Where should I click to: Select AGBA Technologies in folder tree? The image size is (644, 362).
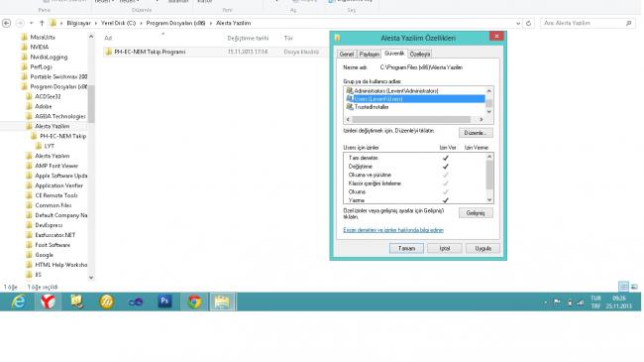coord(60,116)
